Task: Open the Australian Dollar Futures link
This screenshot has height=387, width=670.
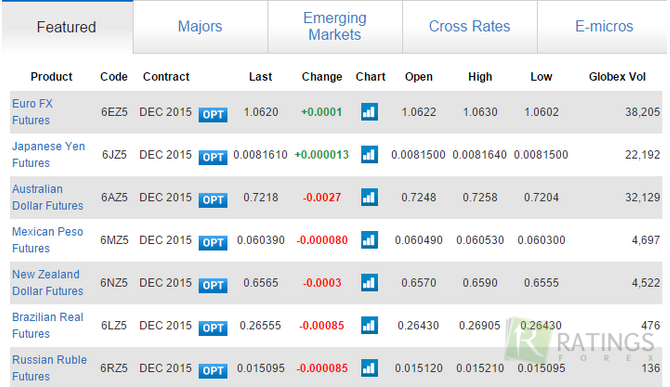Action: [47, 197]
